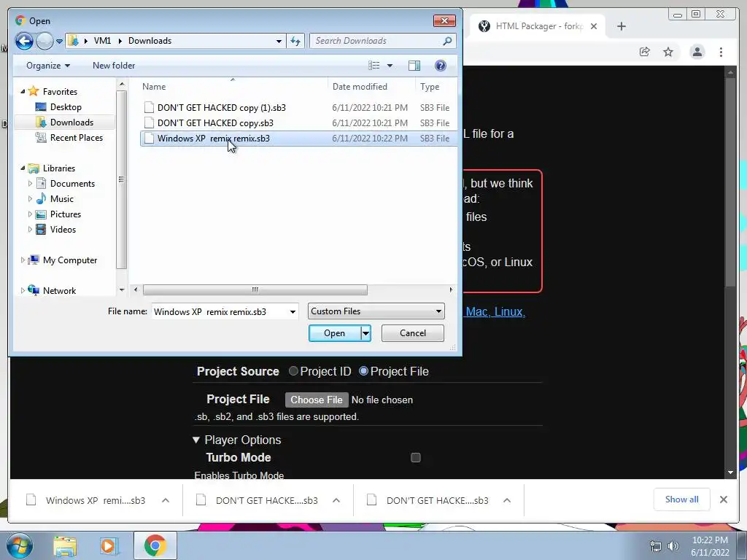Open the view options dropdown arrow

(390, 66)
